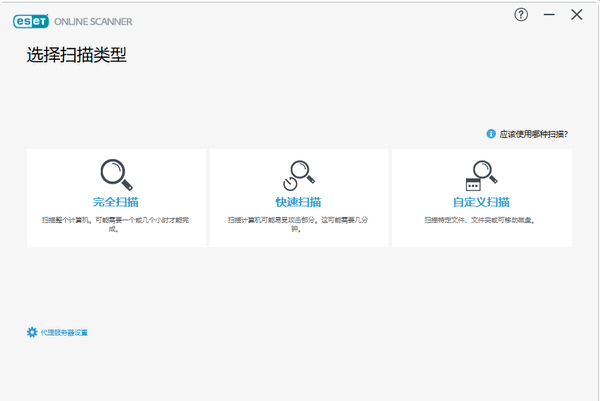600x401 pixels.
Task: Select the 快速扫描 magnifier with timer icon
Action: (x=299, y=175)
